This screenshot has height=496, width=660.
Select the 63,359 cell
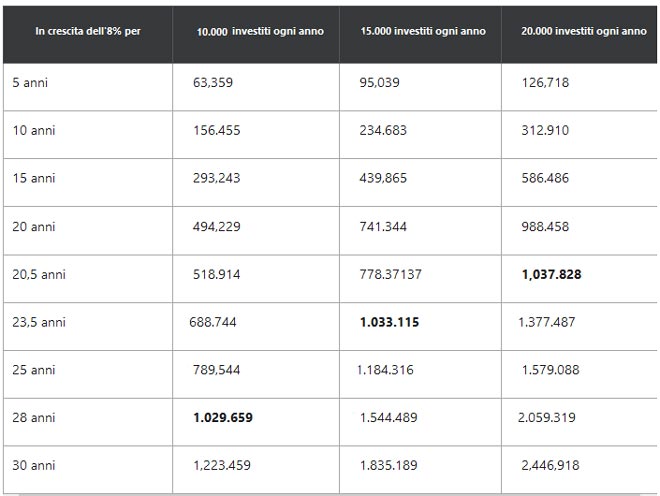(x=213, y=82)
